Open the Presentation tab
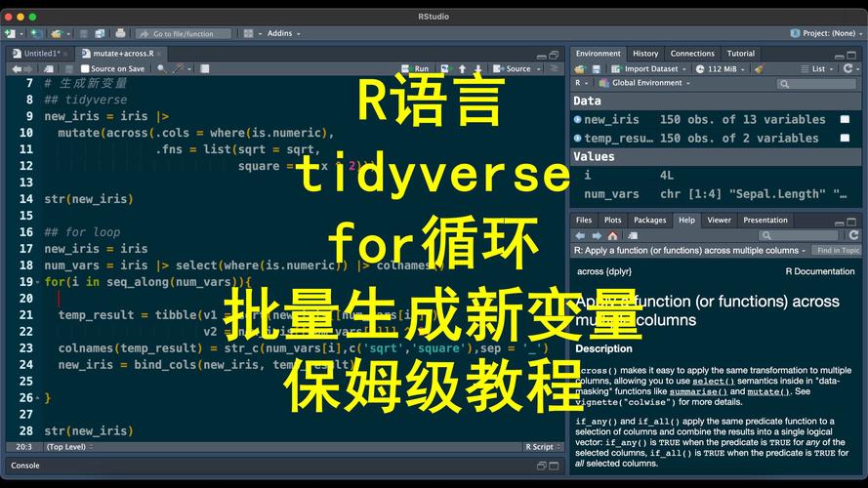 pos(765,221)
